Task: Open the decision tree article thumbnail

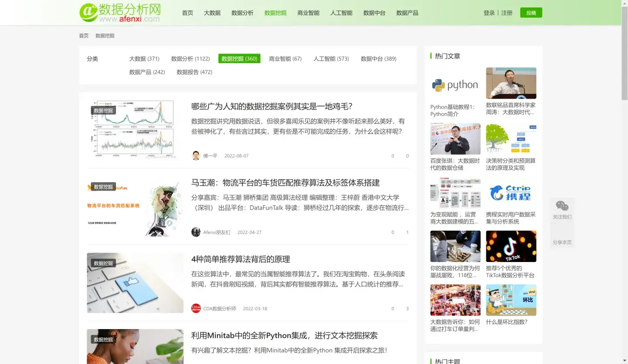Action: pos(511,139)
